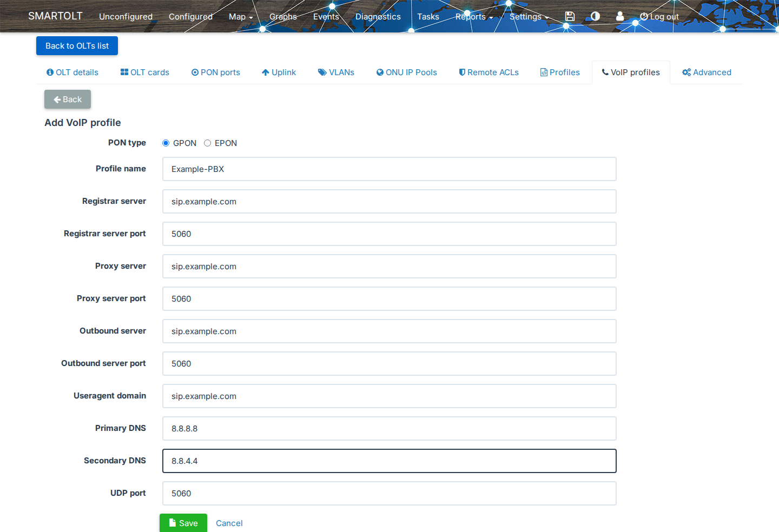
Task: Click the OLT details info icon
Action: point(50,72)
